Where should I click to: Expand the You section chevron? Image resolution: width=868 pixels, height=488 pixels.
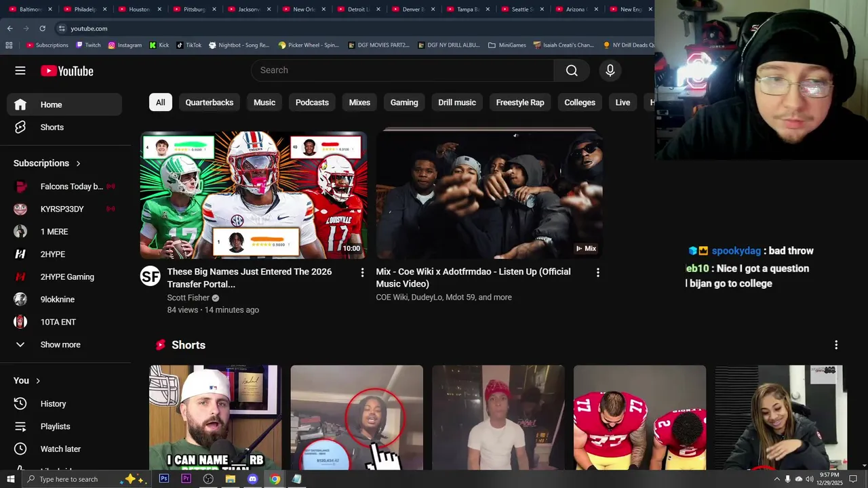(38, 381)
